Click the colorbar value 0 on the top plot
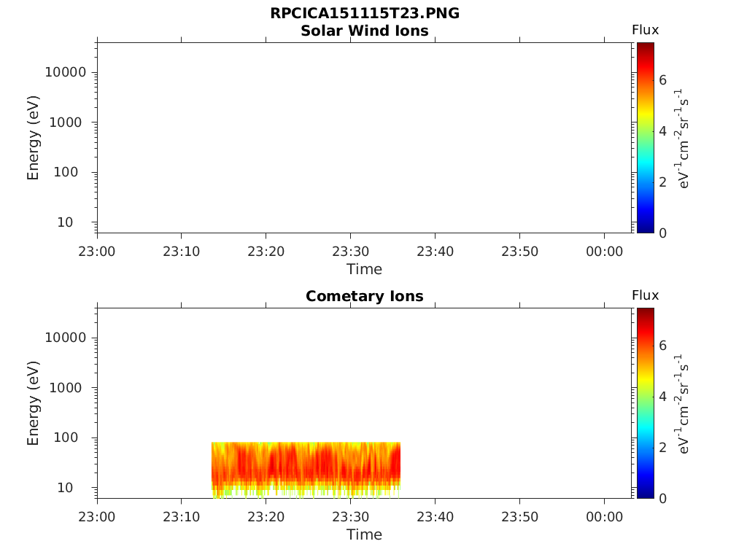This screenshot has height=560, width=747. click(662, 233)
